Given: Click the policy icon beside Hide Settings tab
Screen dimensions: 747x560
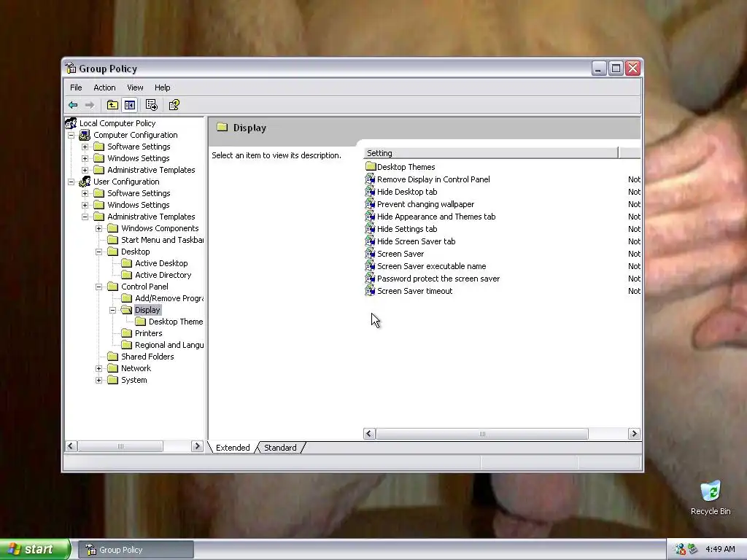Looking at the screenshot, I should (x=370, y=229).
